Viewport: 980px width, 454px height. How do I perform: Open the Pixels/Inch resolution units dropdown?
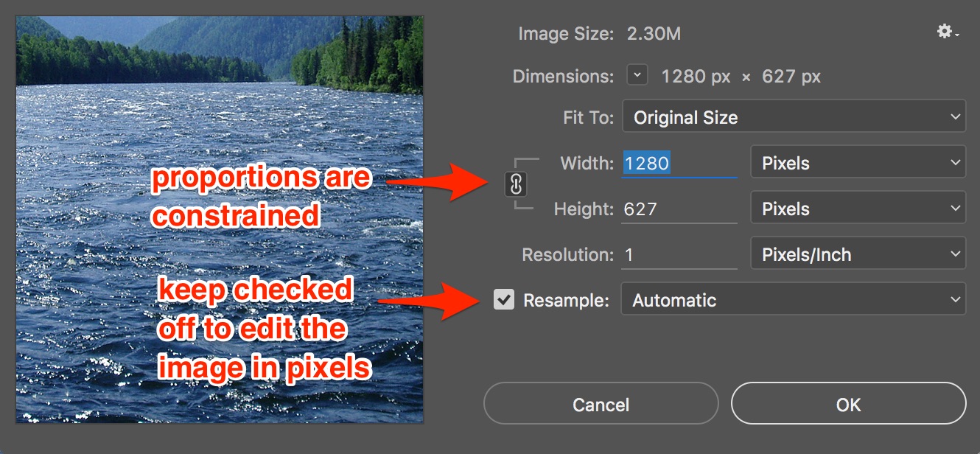point(858,254)
